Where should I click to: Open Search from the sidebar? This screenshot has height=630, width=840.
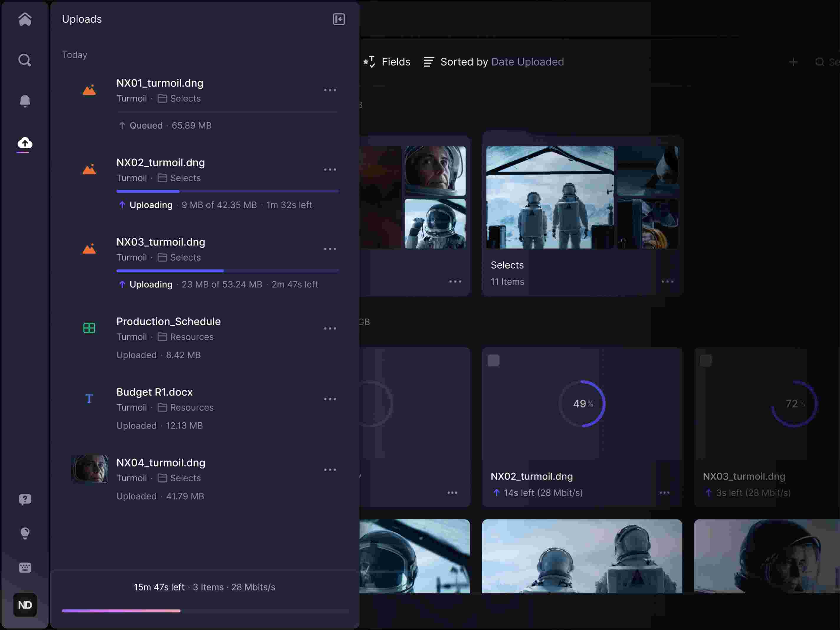[25, 60]
